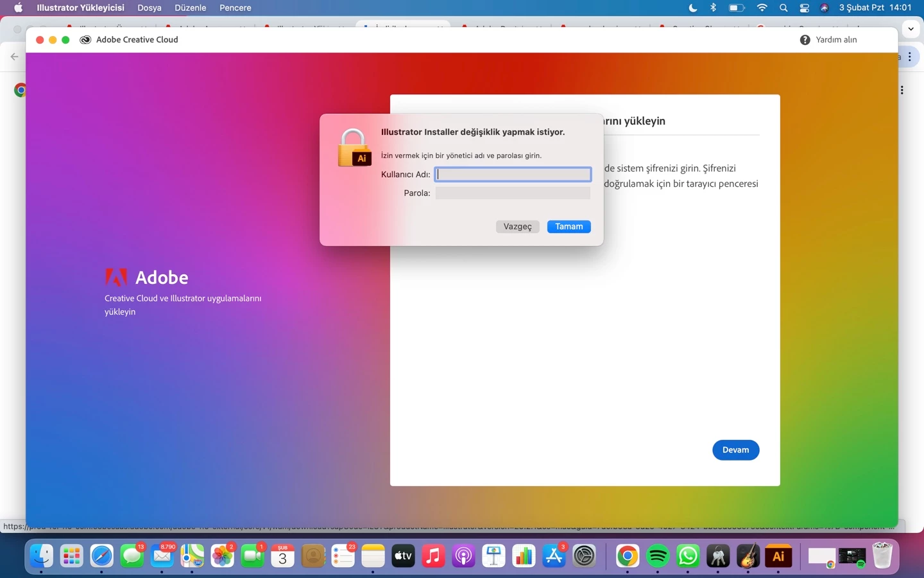Open Reminders from the Dock

coord(343,556)
